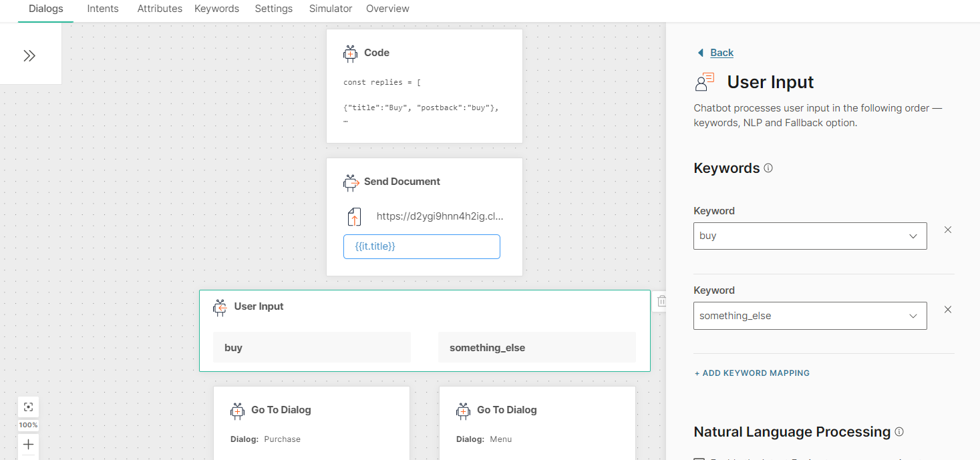Delete the User Input block via trash icon
Image resolution: width=980 pixels, height=460 pixels.
point(661,301)
